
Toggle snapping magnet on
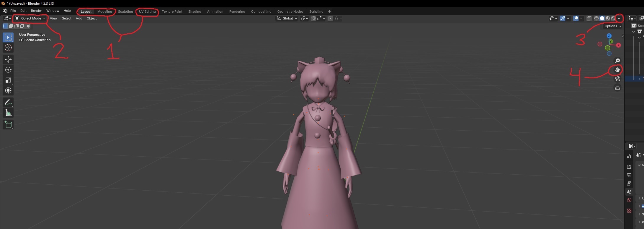[313, 18]
